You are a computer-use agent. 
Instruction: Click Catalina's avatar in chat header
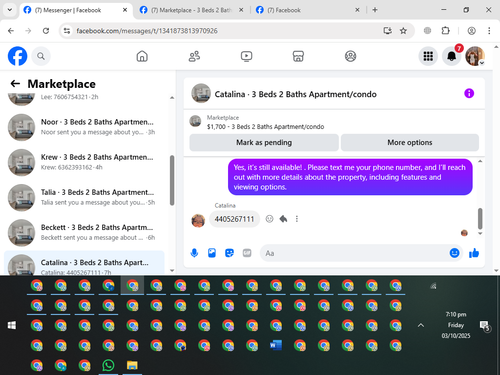point(201,93)
